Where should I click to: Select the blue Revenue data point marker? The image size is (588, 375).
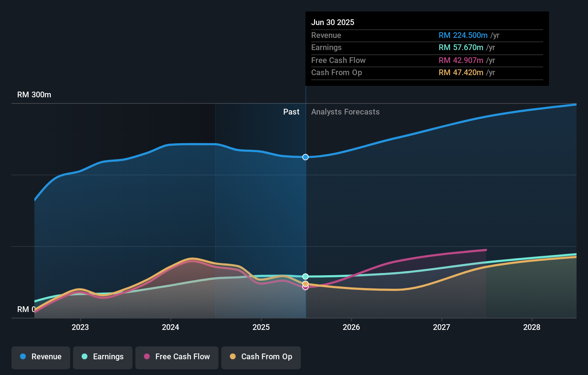tap(305, 157)
